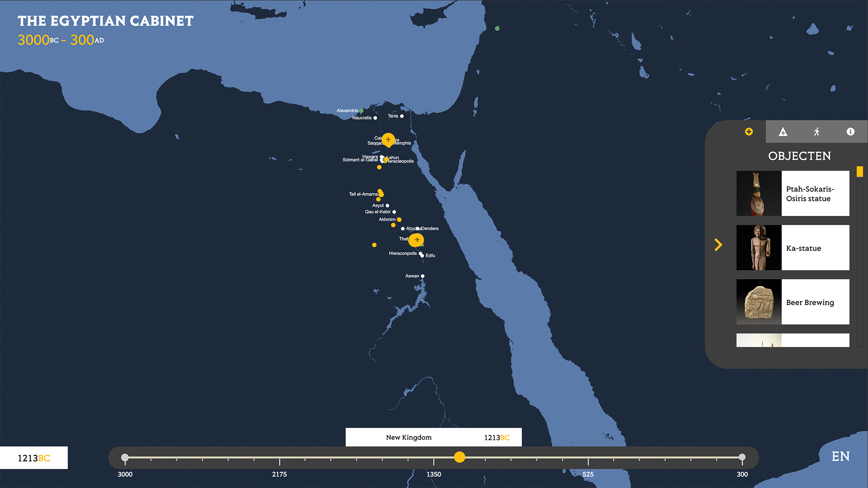Click the white location dot at Aswan
This screenshot has width=868, height=488.
pyautogui.click(x=423, y=276)
